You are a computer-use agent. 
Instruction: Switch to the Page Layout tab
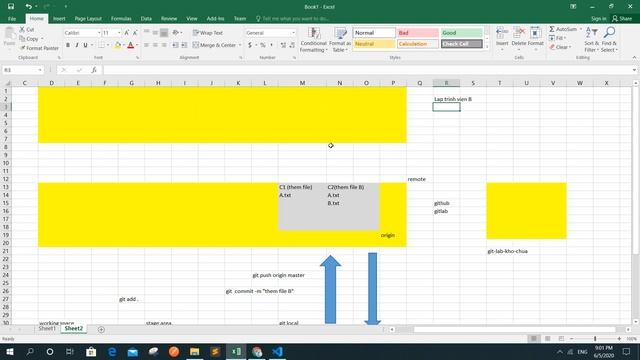click(x=88, y=19)
